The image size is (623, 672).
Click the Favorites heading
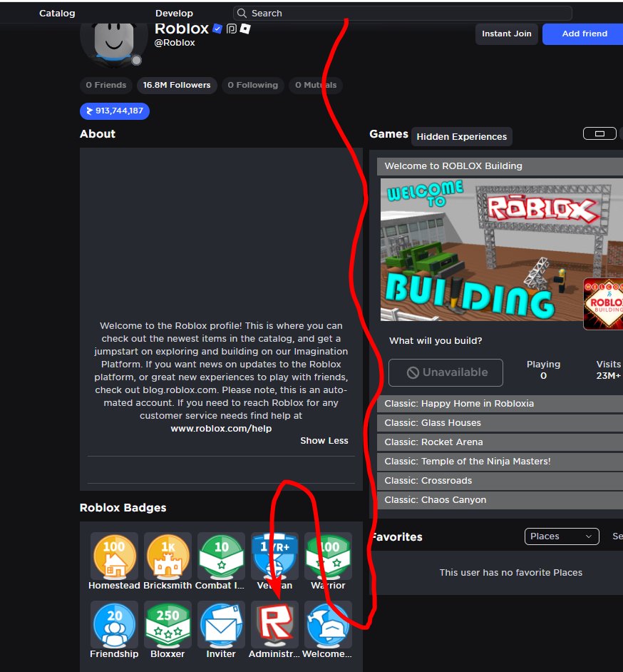(396, 537)
